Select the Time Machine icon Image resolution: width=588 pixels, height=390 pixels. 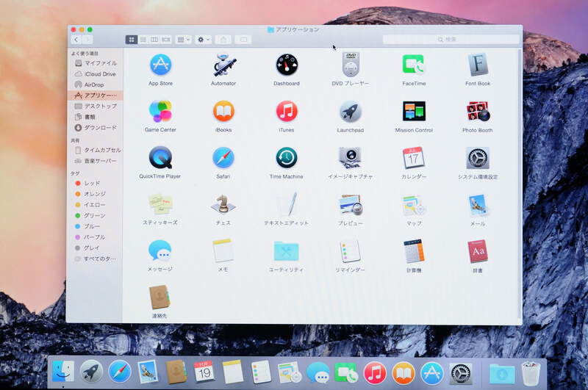(x=287, y=158)
